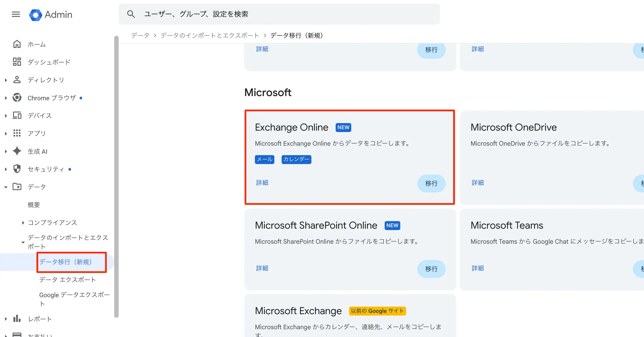Screen dimensions: 644x337
Task: Click the アプリ grid icon
Action: click(x=17, y=133)
